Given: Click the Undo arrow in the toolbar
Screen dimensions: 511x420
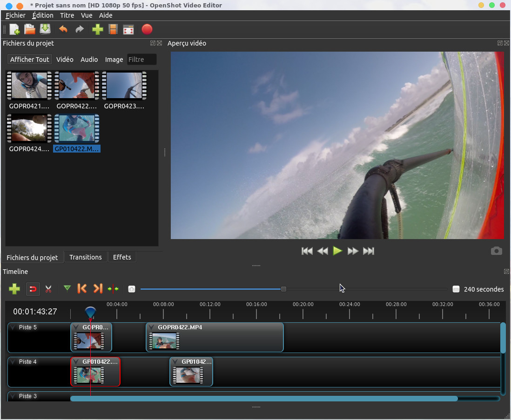Looking at the screenshot, I should (x=63, y=30).
